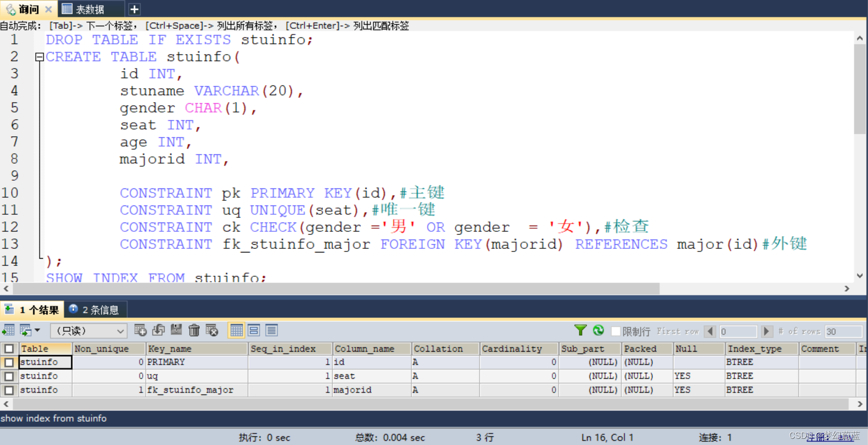Click the next page arrow button
The height and width of the screenshot is (445, 868).
766,331
